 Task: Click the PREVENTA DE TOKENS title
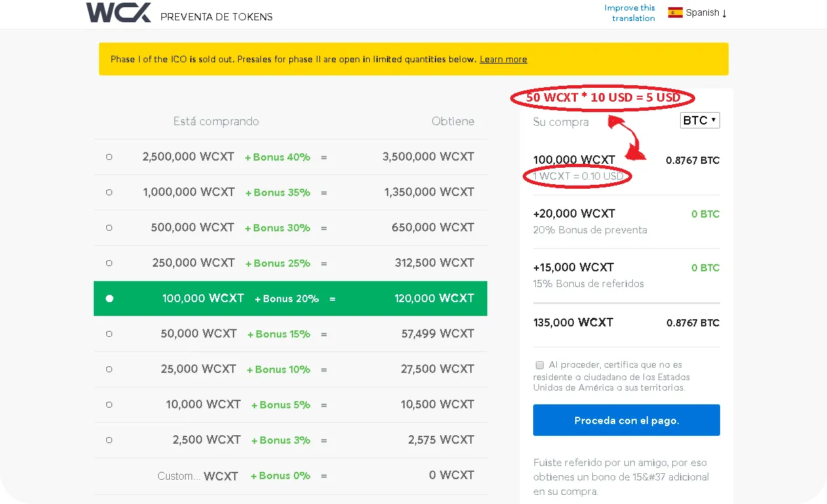pos(216,16)
